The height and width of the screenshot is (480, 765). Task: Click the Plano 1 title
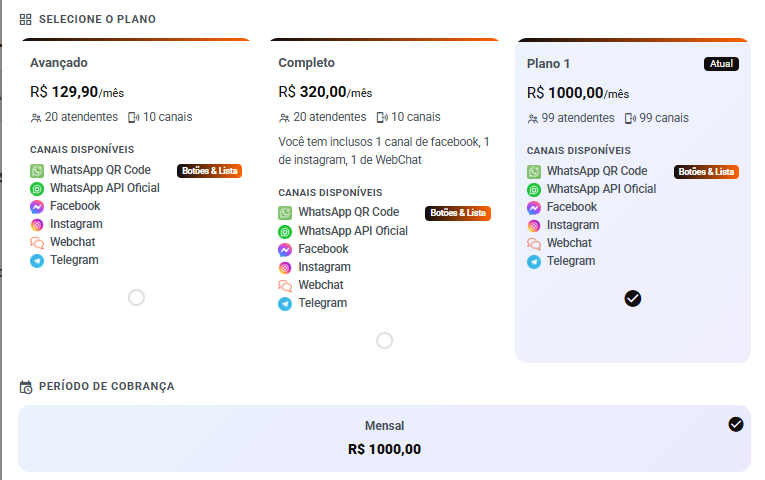[x=548, y=64]
